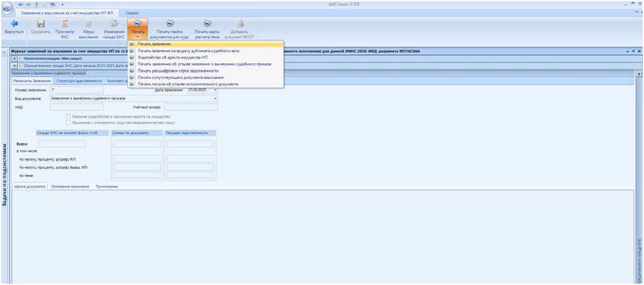Click the УИД input field
The height and width of the screenshot is (285, 644).
(76, 107)
